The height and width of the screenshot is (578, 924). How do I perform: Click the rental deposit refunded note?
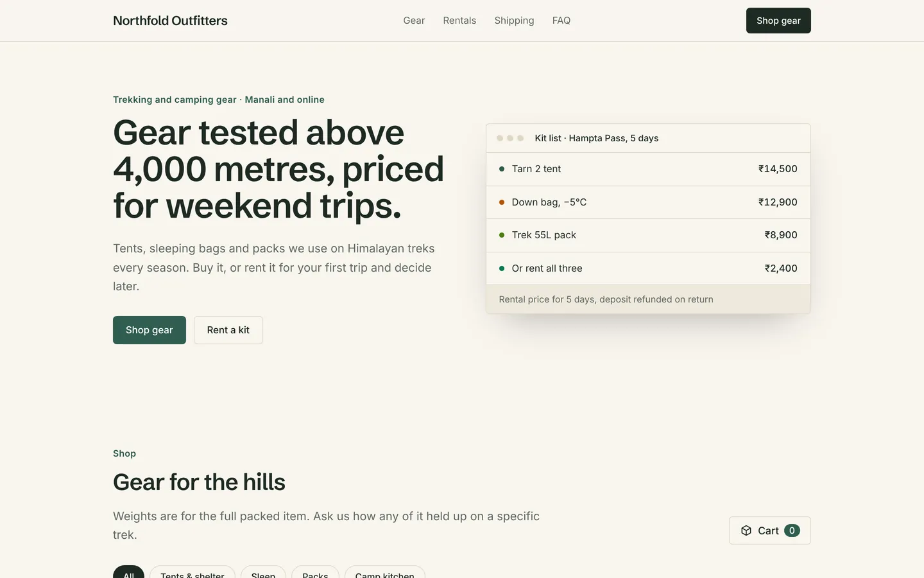pos(606,299)
